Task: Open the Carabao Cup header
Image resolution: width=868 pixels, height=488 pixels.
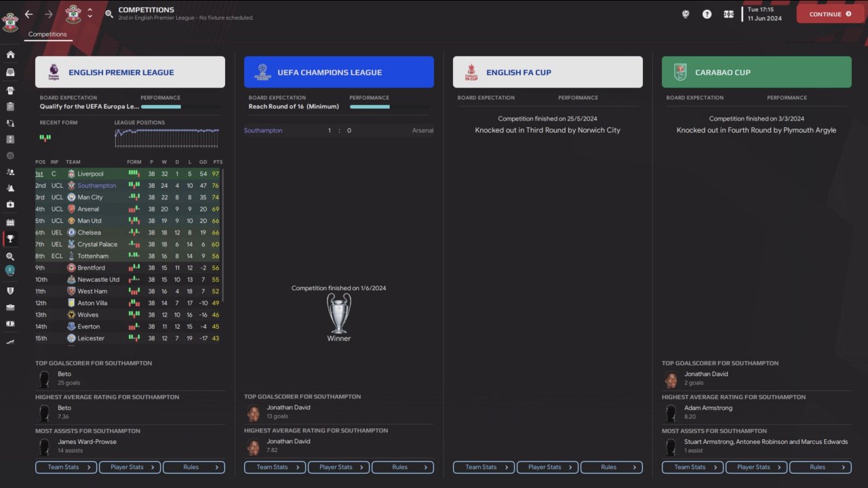Action: point(757,72)
